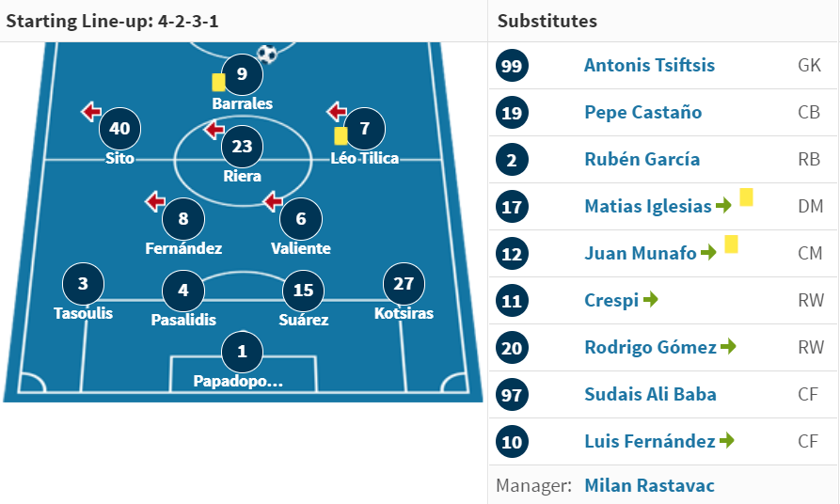The height and width of the screenshot is (504, 840).
Task: Click the yellow card beside Juan Munafo
Action: coord(731,244)
